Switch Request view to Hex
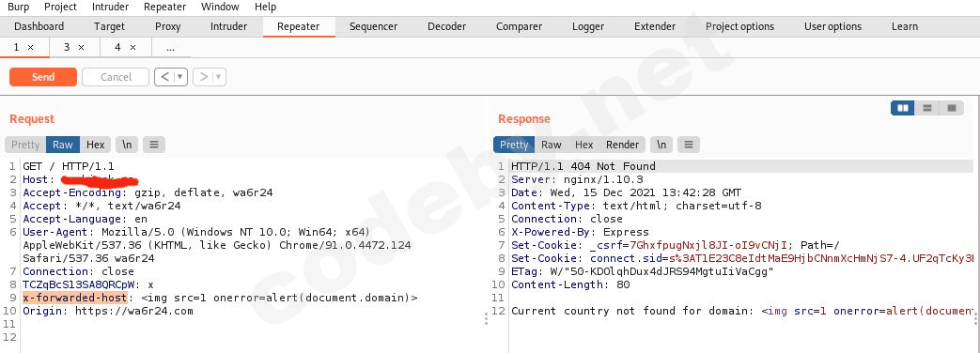Image resolution: width=980 pixels, height=353 pixels. tap(96, 145)
